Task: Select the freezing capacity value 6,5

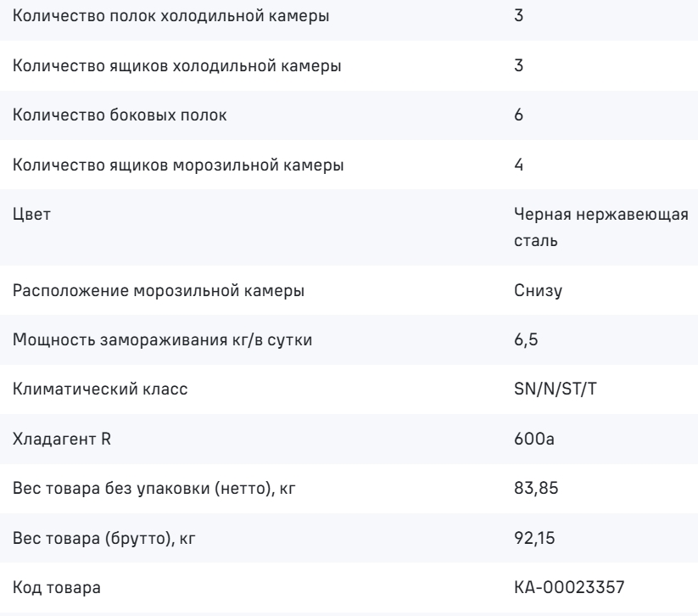Action: coord(526,340)
